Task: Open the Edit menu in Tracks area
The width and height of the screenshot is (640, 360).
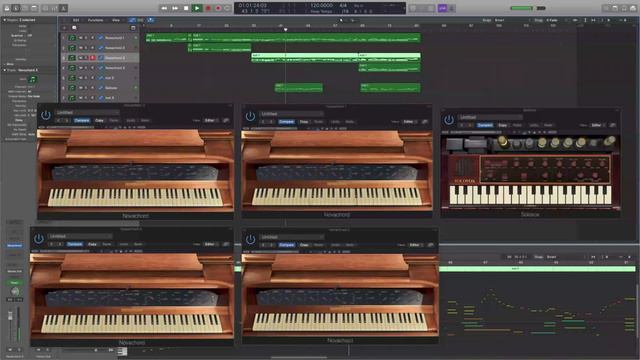Action: point(76,20)
